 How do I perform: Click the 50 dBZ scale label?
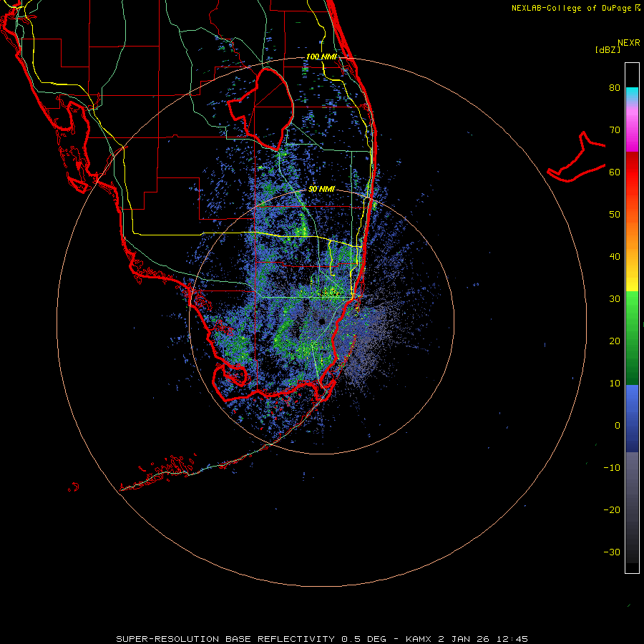(x=615, y=215)
